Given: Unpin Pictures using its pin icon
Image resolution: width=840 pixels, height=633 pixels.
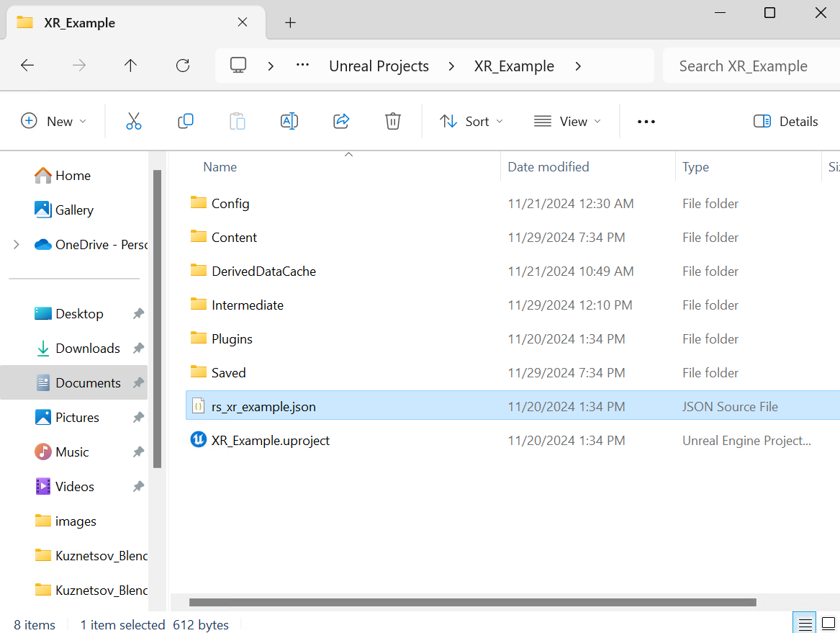Looking at the screenshot, I should coord(138,417).
